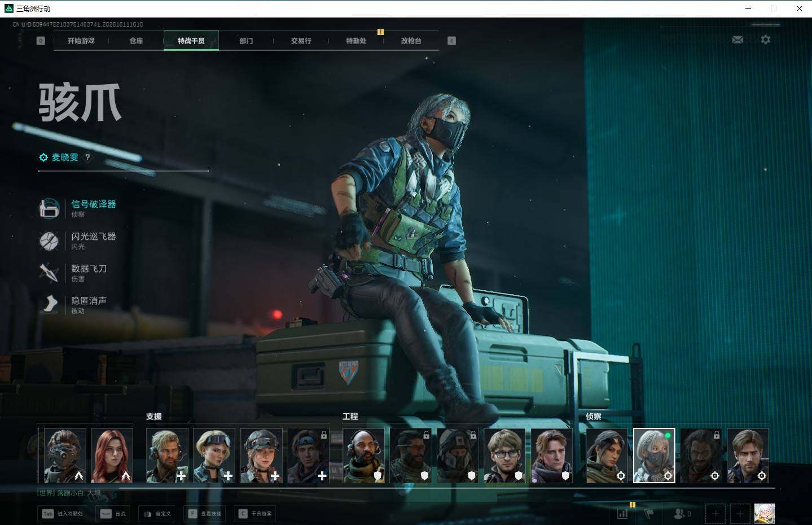Screen dimensions: 812x525
Task: Click the 查看技能 button
Action: tap(205, 514)
